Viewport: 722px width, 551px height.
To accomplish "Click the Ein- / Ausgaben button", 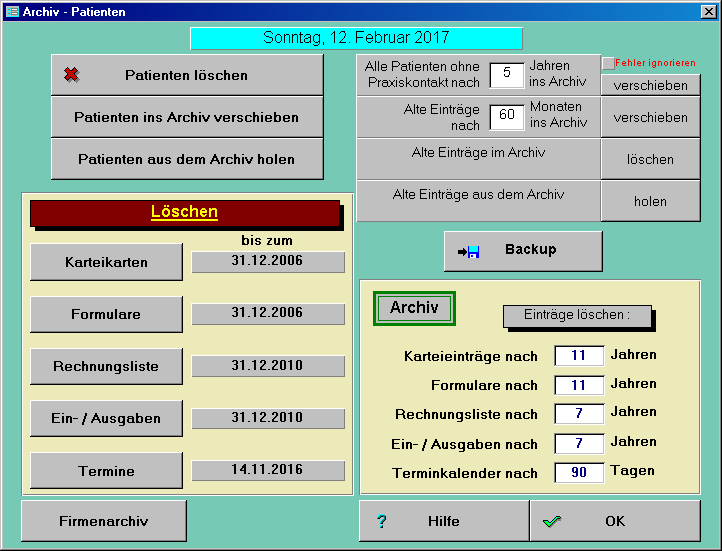I will coord(106,419).
